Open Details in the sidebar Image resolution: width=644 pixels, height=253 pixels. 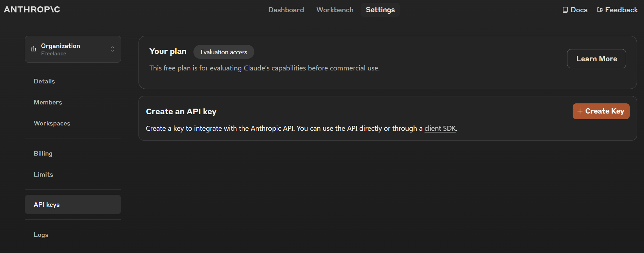(44, 81)
